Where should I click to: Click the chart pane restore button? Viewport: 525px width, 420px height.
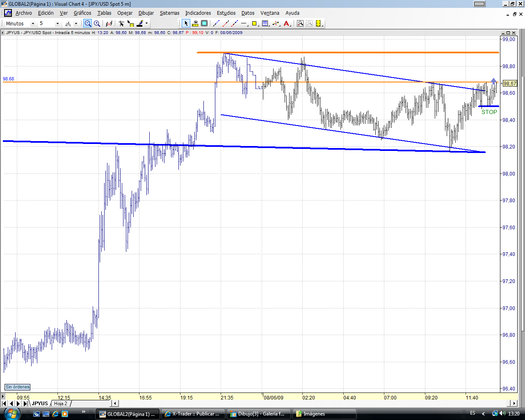(508, 33)
